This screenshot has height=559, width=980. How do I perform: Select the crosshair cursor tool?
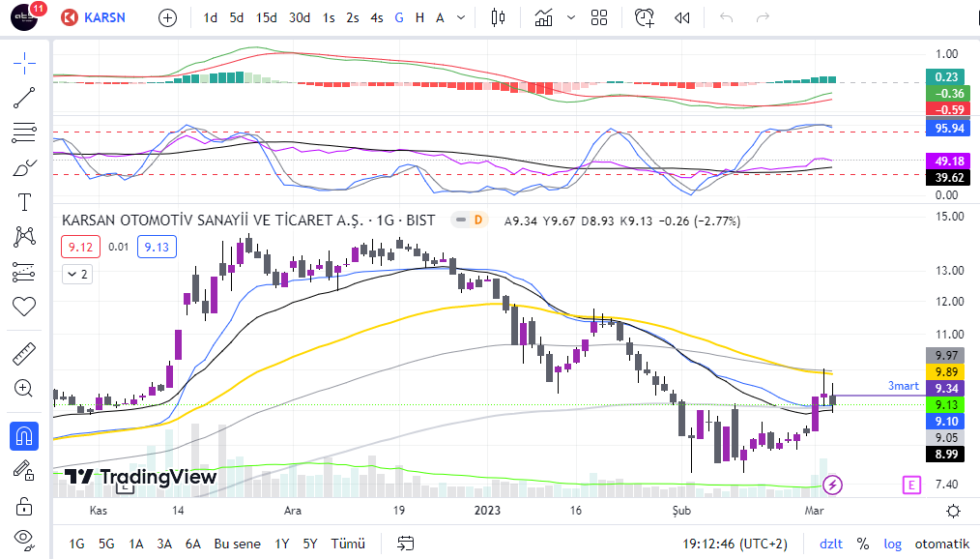click(x=24, y=63)
